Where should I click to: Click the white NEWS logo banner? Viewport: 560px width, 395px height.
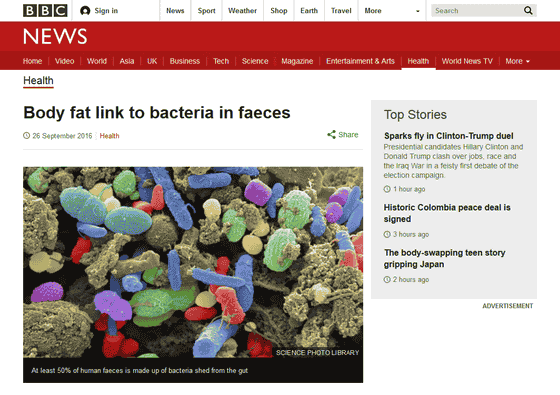55,36
